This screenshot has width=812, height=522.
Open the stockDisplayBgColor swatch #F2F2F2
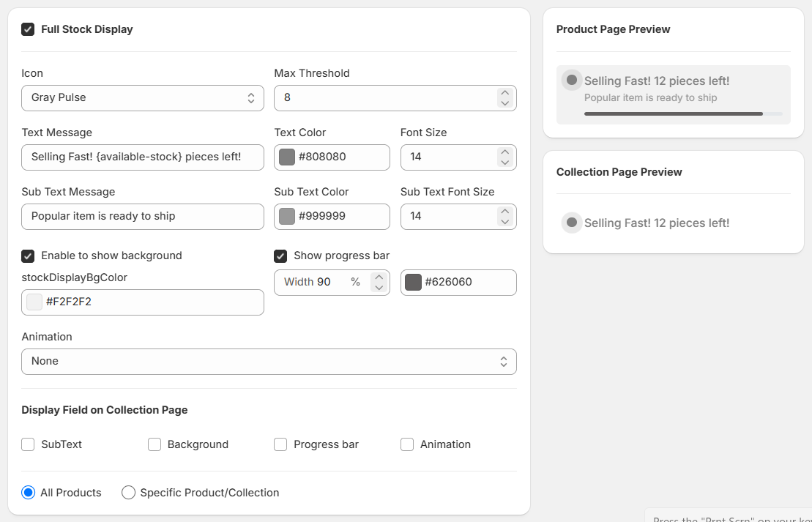34,302
